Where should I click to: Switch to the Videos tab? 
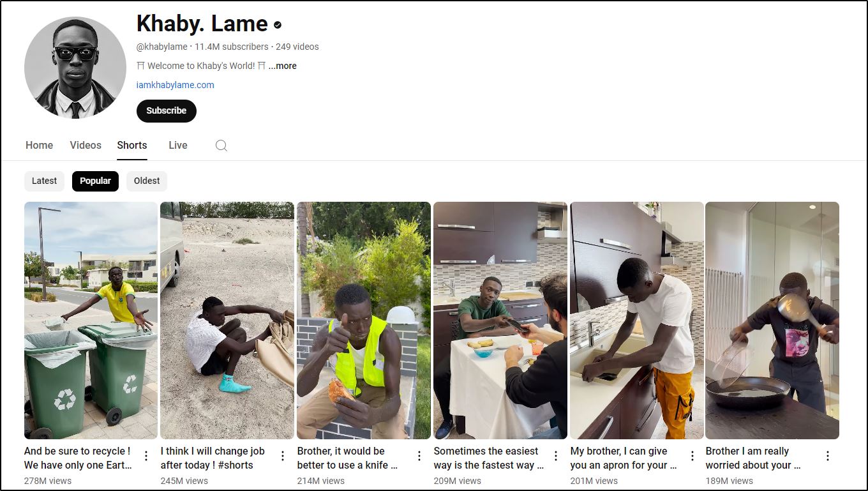click(x=86, y=146)
